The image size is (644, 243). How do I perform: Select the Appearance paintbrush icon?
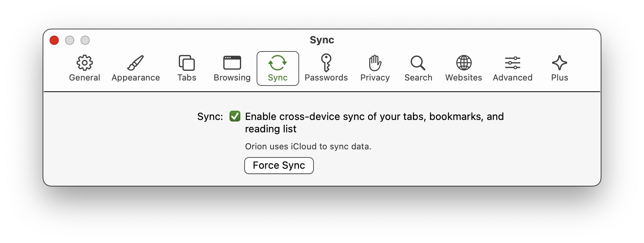pyautogui.click(x=135, y=63)
